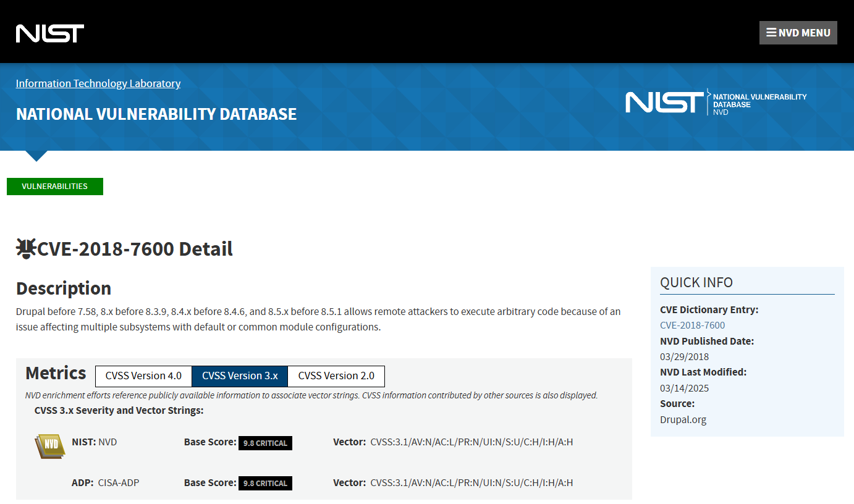Click the Drupal.org source entry

click(x=683, y=420)
